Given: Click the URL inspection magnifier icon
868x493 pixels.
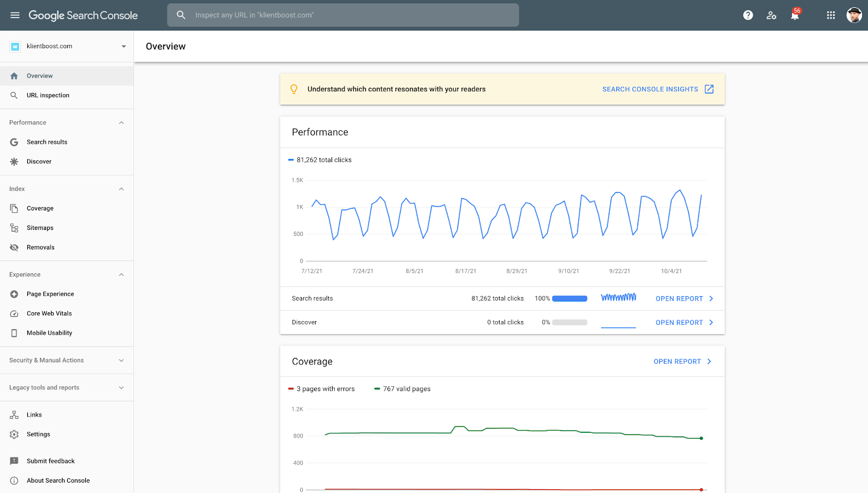Looking at the screenshot, I should [14, 95].
